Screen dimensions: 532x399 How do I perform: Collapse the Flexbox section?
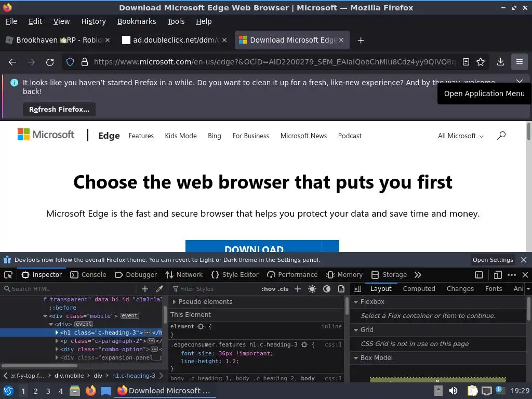[x=355, y=302]
